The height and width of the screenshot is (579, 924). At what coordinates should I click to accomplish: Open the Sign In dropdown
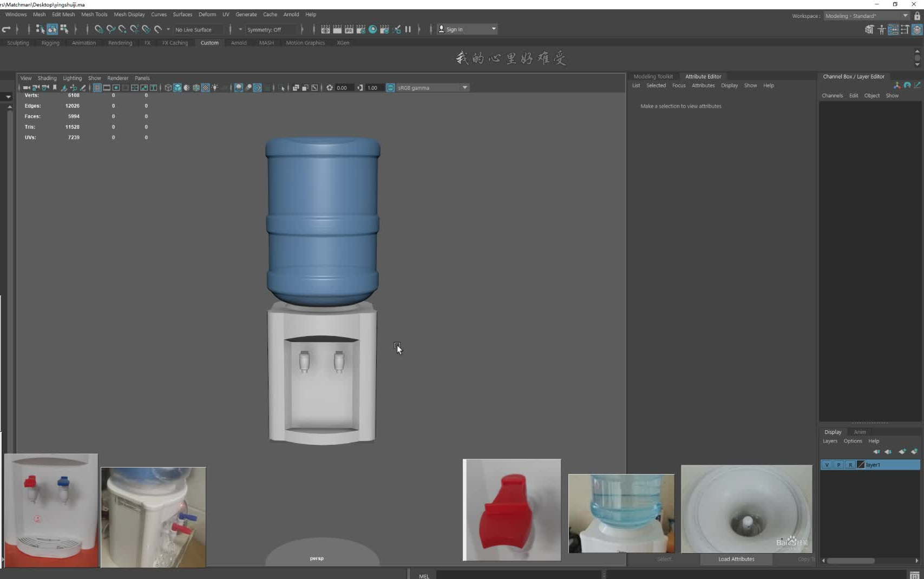pos(493,29)
